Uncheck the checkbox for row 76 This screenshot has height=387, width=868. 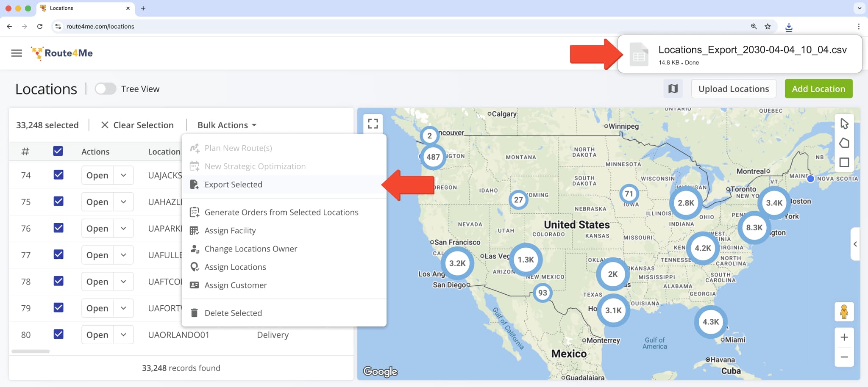(x=58, y=228)
